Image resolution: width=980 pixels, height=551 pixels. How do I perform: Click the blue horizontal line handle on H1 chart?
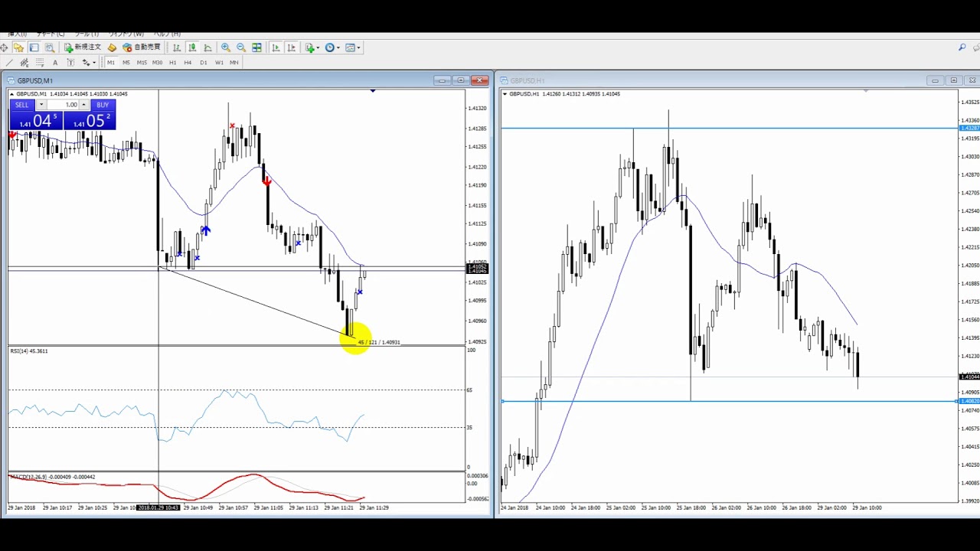pos(503,401)
